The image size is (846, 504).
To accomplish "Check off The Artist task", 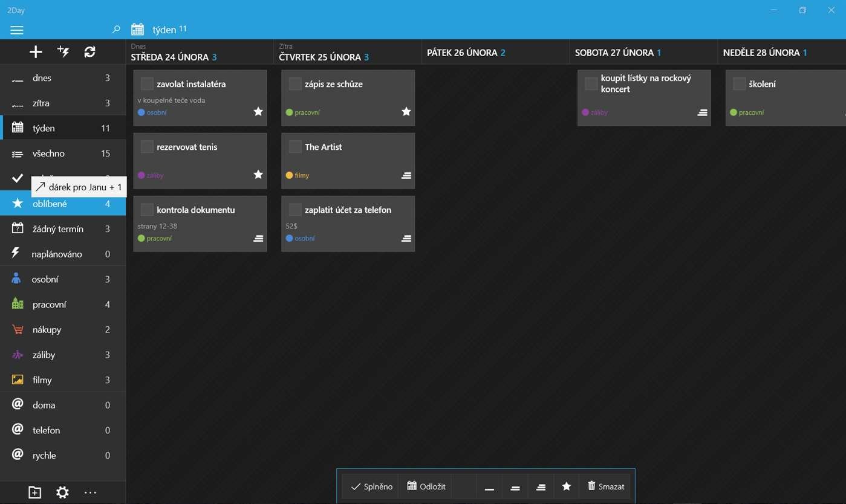I will 295,147.
